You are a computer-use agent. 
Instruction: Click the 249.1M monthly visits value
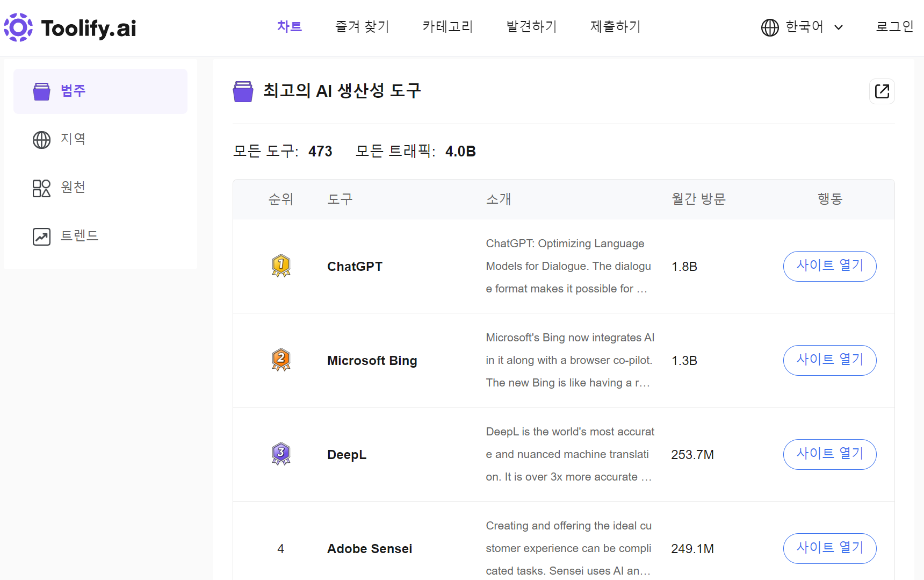pyautogui.click(x=692, y=549)
